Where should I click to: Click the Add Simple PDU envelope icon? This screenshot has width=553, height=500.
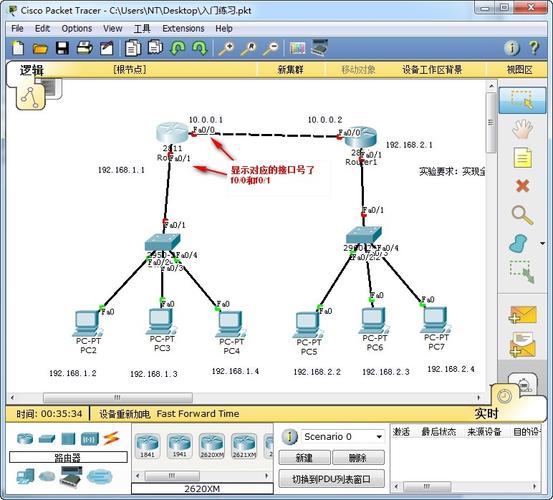523,315
